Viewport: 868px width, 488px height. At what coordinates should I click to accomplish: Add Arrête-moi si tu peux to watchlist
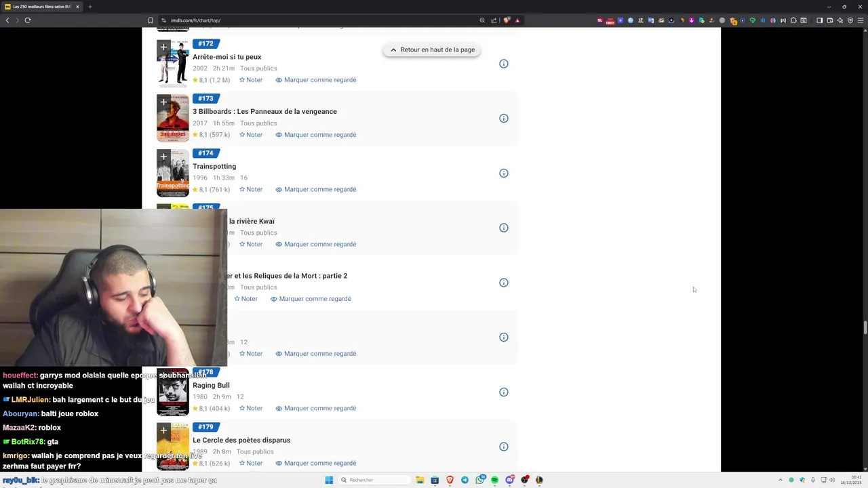pyautogui.click(x=163, y=47)
